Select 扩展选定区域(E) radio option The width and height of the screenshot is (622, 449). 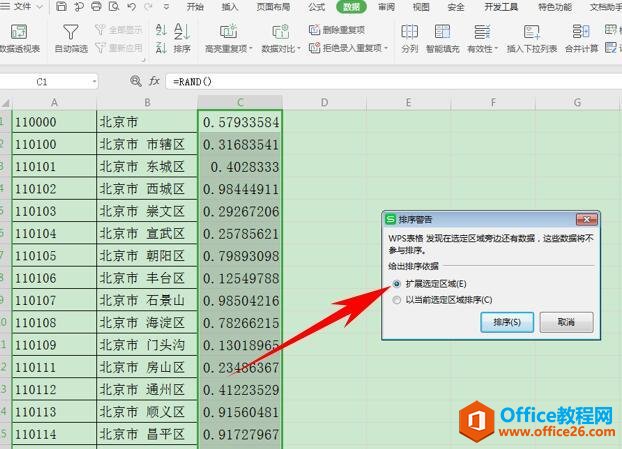397,284
